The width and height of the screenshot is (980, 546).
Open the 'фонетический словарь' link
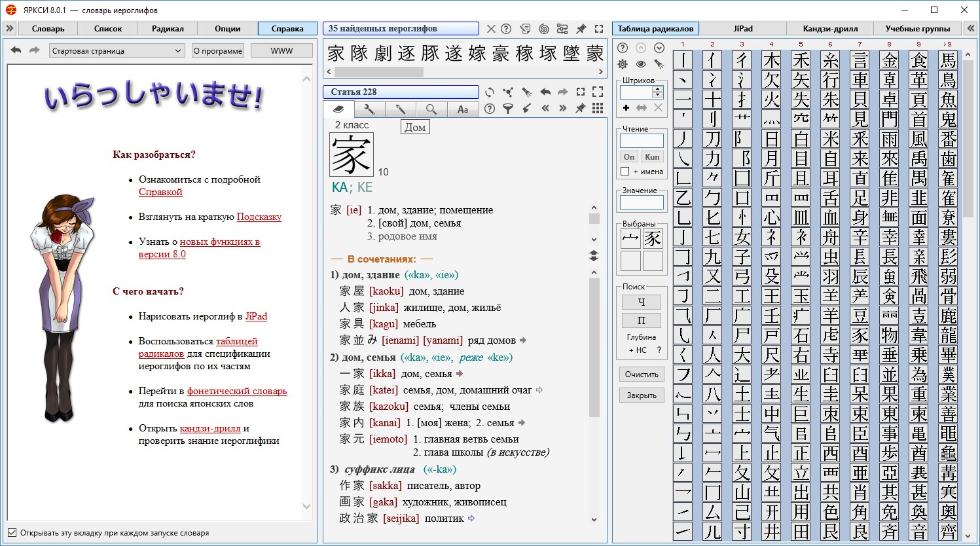(x=237, y=391)
